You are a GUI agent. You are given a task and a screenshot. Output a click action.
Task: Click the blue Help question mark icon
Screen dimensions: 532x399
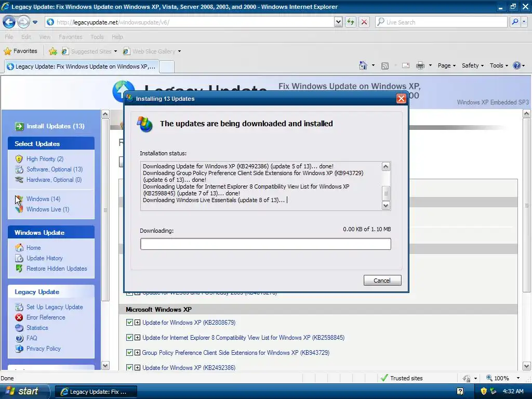516,65
